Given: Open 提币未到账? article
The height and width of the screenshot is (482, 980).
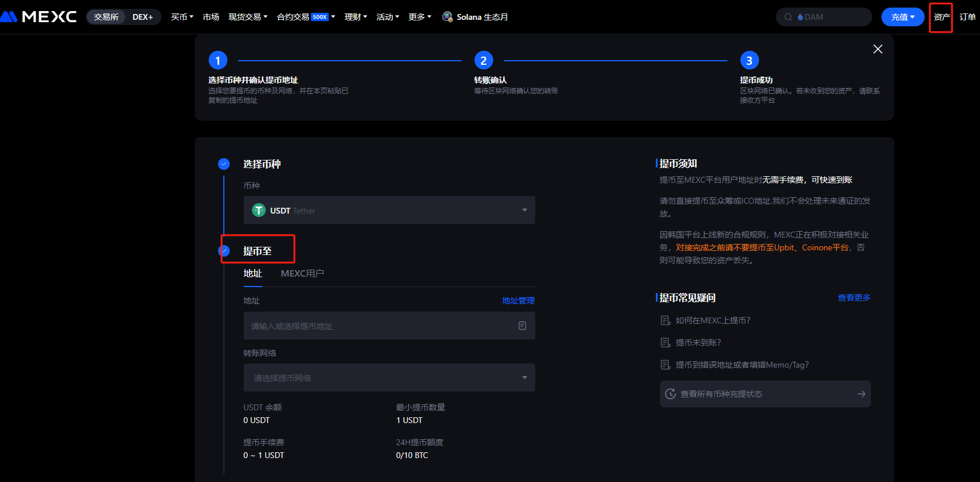Looking at the screenshot, I should (698, 343).
